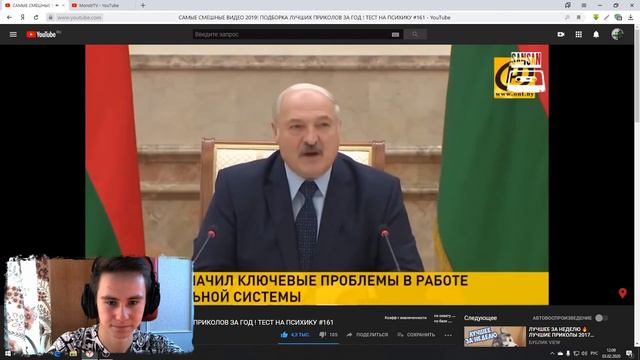
Task: Open the create video camera icon
Action: click(x=561, y=35)
